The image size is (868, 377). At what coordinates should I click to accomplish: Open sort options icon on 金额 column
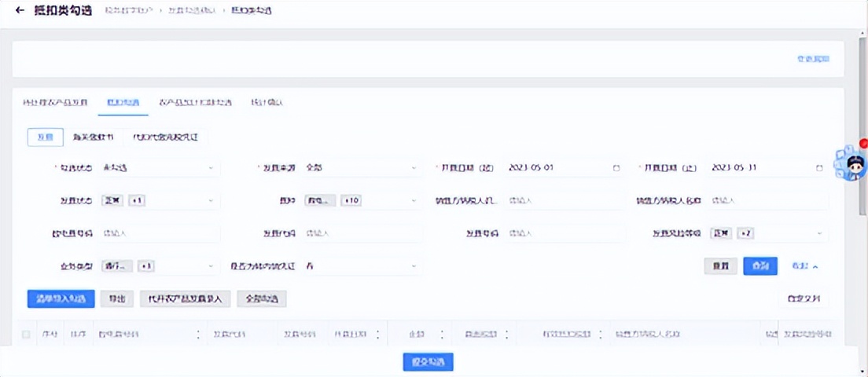442,335
